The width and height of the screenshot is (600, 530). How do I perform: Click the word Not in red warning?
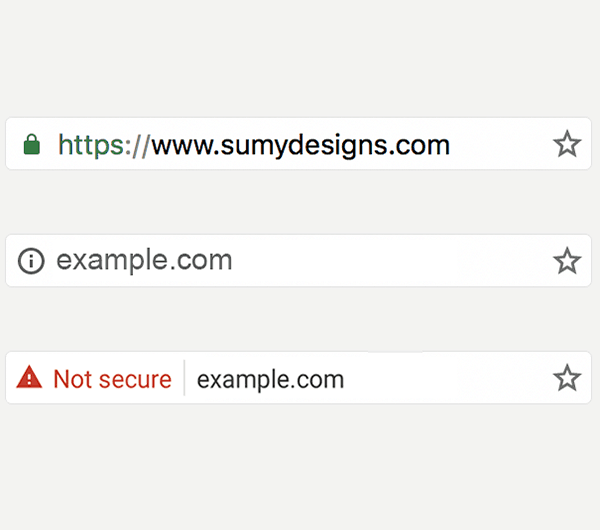point(73,379)
